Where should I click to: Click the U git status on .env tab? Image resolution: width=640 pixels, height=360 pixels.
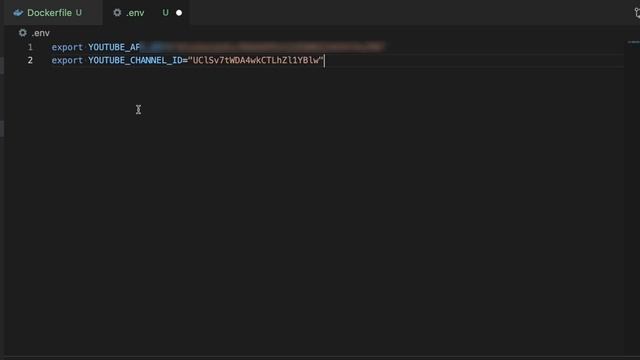(165, 13)
